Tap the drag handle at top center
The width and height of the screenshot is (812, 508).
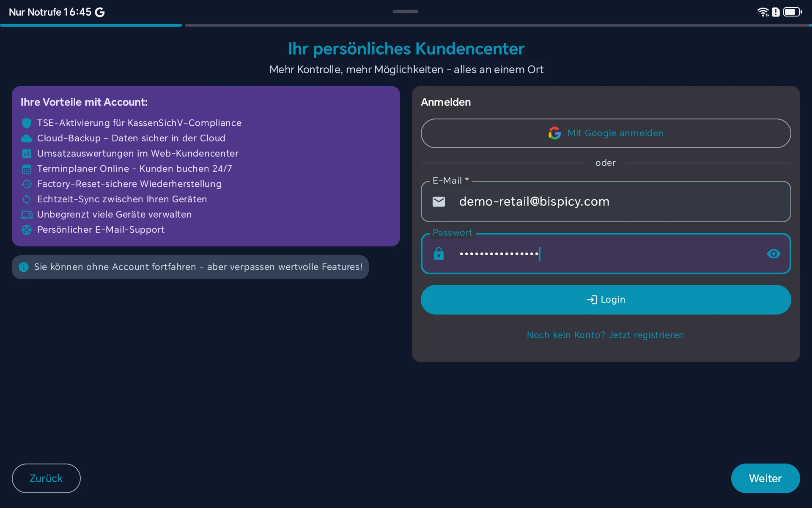point(405,11)
